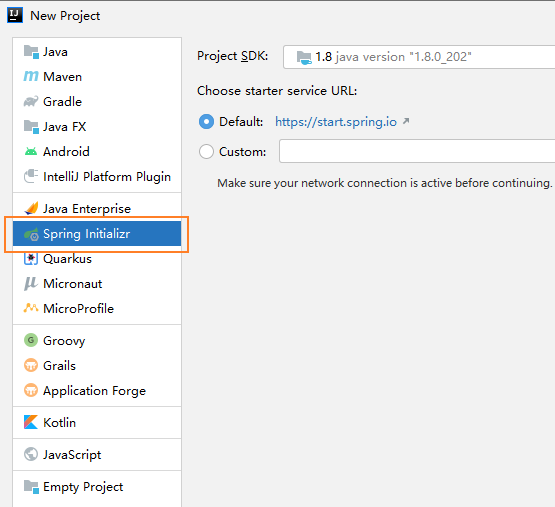Image resolution: width=555 pixels, height=507 pixels.
Task: Click the 'Project SDK:' label
Action: 233,56
